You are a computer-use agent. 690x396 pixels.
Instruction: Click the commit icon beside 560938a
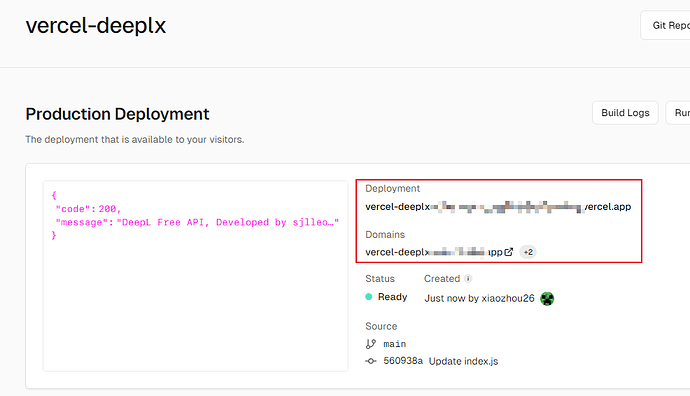(x=371, y=361)
